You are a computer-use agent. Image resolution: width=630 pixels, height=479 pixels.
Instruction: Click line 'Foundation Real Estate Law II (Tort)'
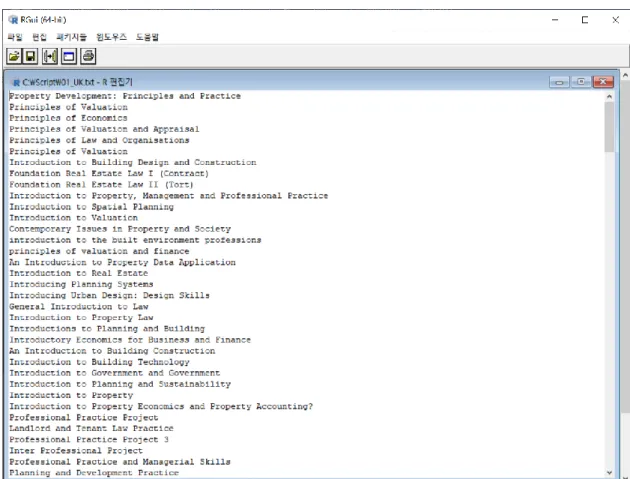[x=101, y=185]
